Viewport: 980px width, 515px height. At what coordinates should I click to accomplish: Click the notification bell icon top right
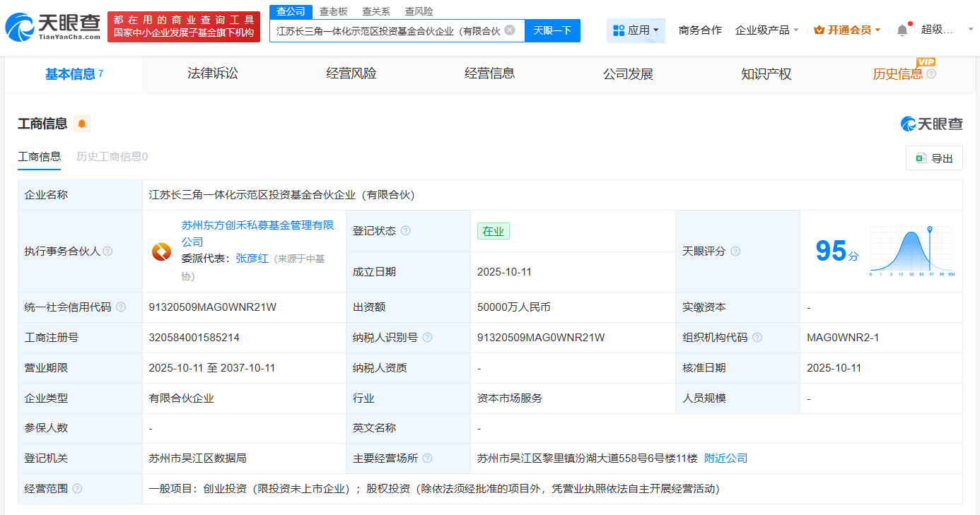tap(902, 29)
